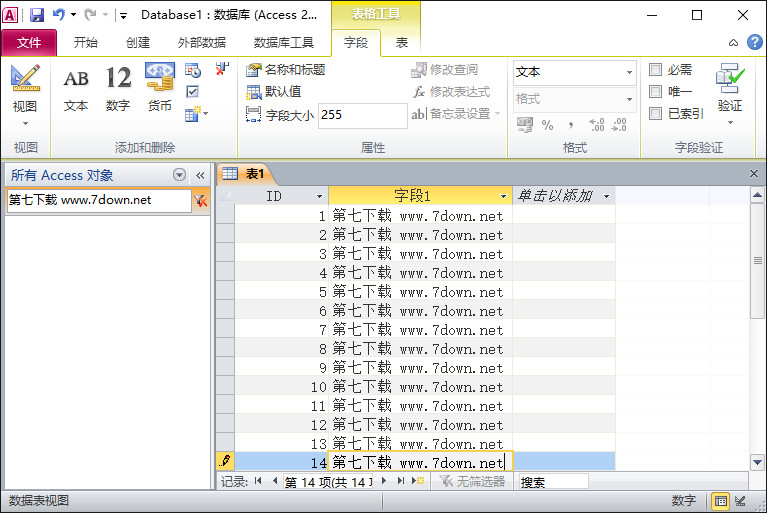Go to next record navigation button
The height and width of the screenshot is (513, 767).
pyautogui.click(x=384, y=481)
